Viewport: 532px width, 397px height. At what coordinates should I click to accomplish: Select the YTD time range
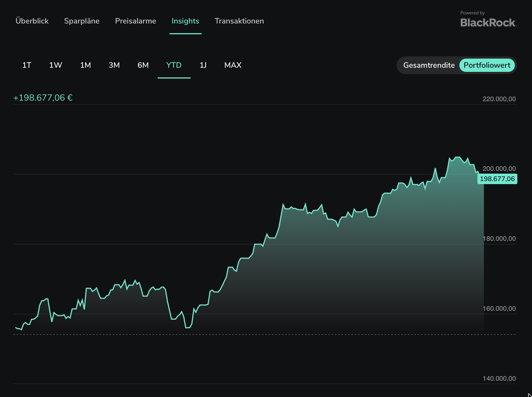click(x=174, y=65)
